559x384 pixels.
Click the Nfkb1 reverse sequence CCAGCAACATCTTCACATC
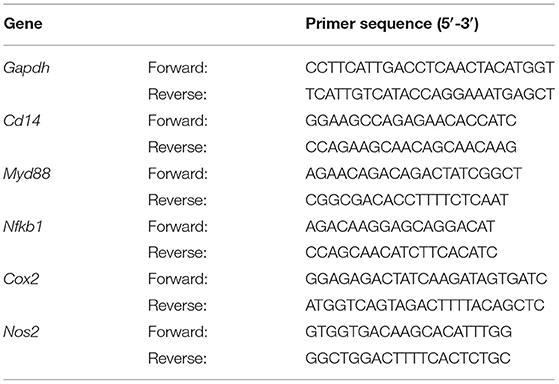pyautogui.click(x=401, y=252)
